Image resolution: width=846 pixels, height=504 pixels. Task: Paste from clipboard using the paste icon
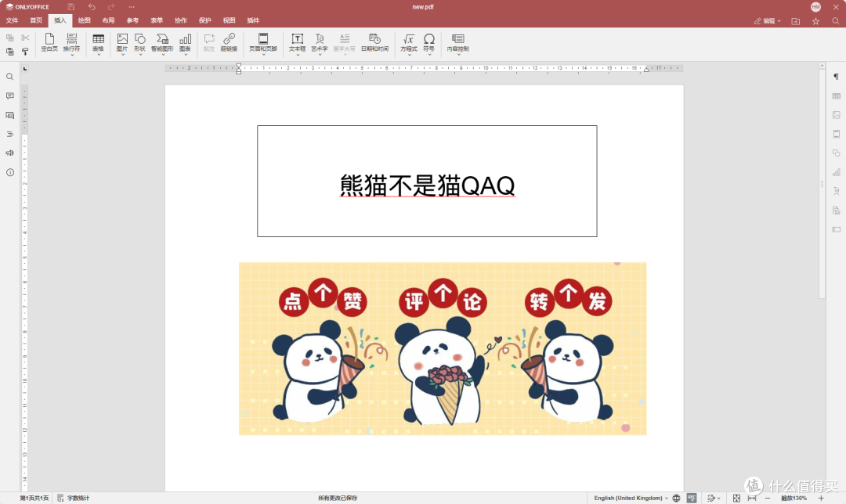click(x=9, y=52)
